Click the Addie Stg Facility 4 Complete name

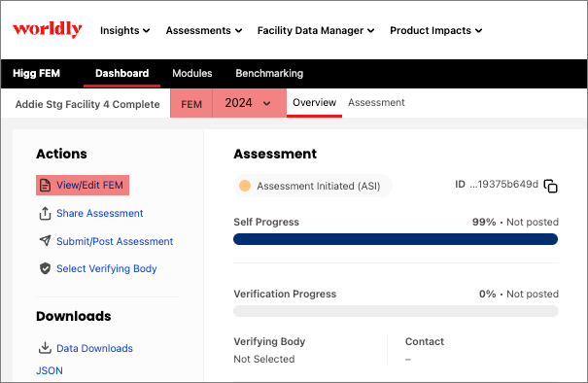point(87,104)
